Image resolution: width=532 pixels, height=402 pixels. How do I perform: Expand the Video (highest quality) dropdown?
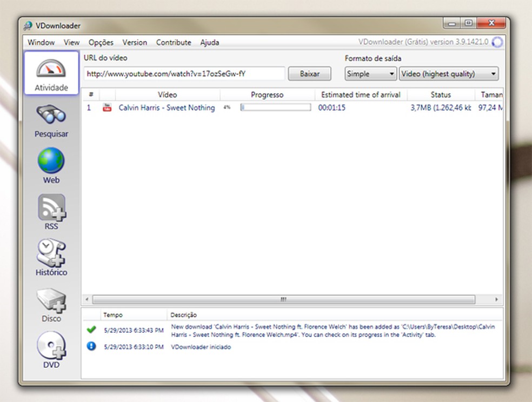[x=448, y=74]
